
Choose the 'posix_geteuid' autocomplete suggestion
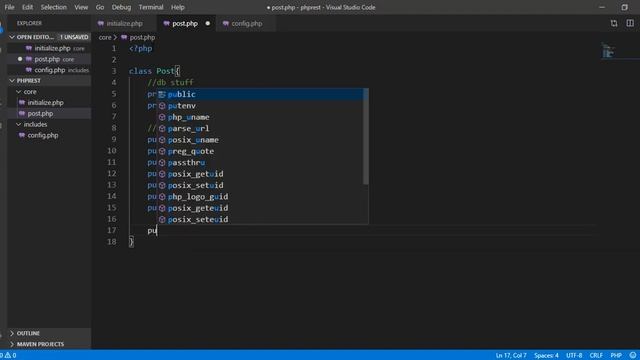[260, 208]
